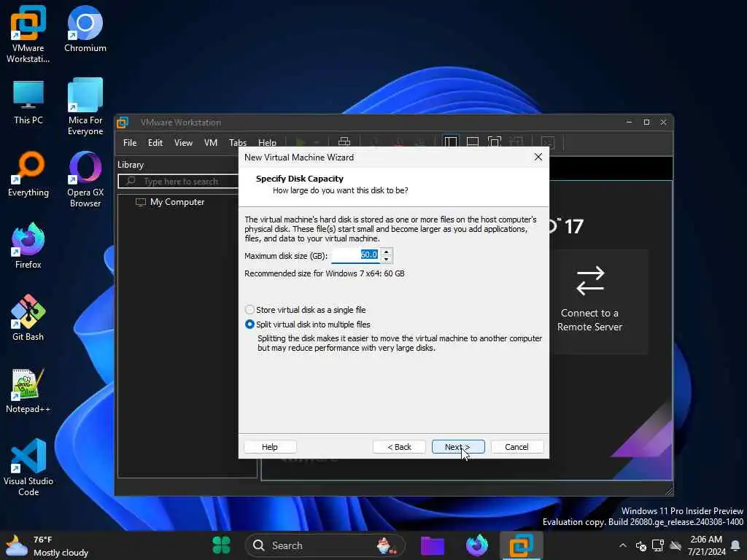Open the weather widget on taskbar
The width and height of the screenshot is (747, 560).
tap(47, 545)
